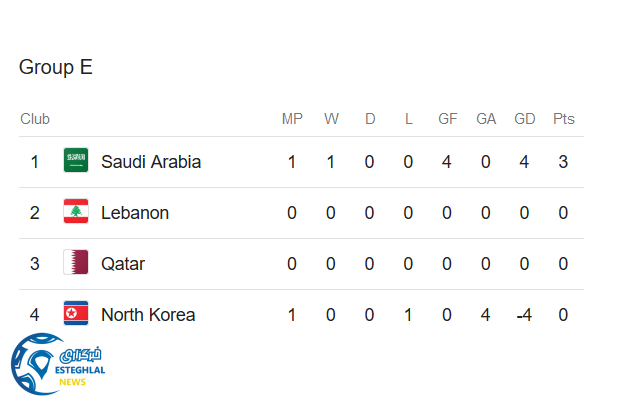This screenshot has width=638, height=413.
Task: Click the Lebanon flag icon
Action: [x=76, y=212]
